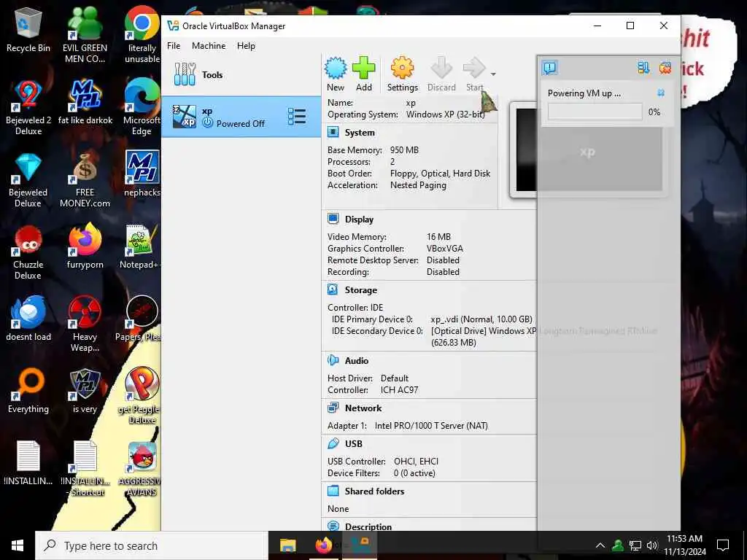
Task: Open the Windows notification center
Action: click(723, 545)
